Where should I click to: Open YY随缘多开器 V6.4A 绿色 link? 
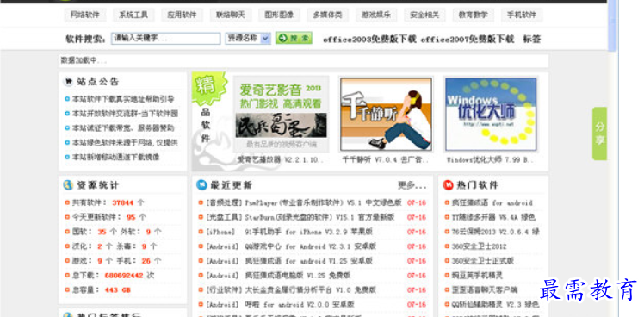(x=493, y=217)
